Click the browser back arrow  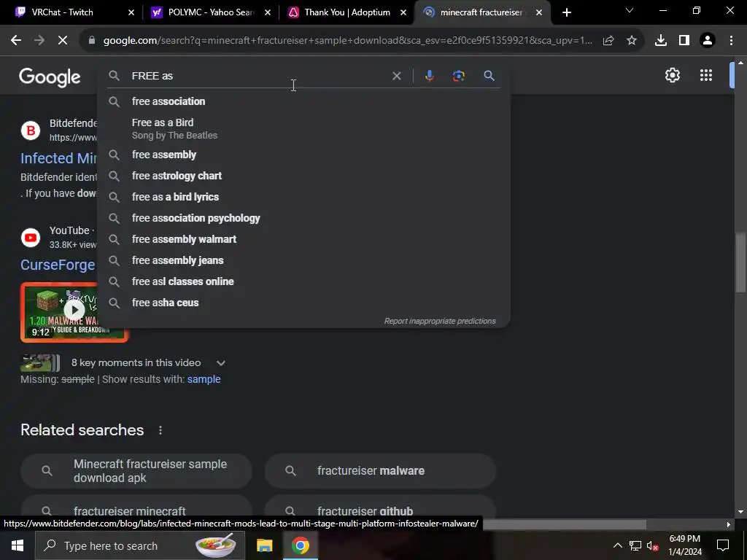tap(16, 41)
